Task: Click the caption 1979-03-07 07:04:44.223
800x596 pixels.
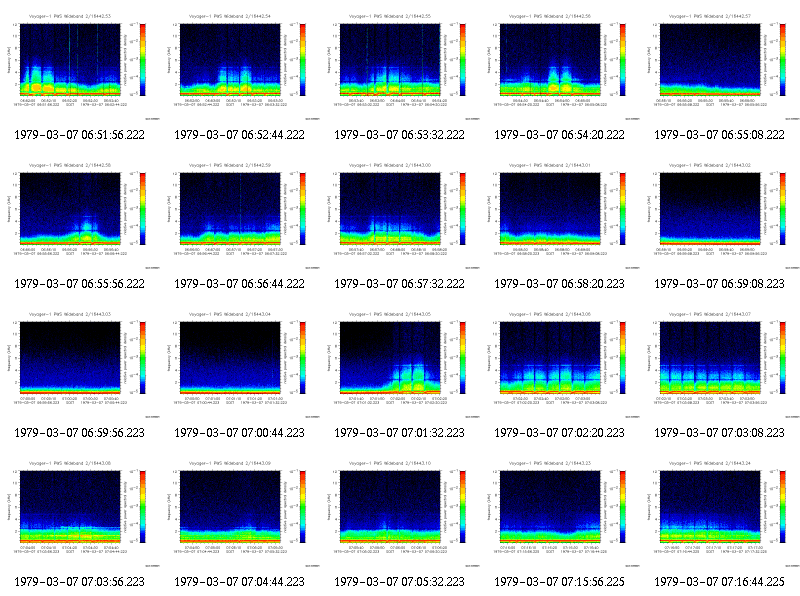Action: (239, 582)
